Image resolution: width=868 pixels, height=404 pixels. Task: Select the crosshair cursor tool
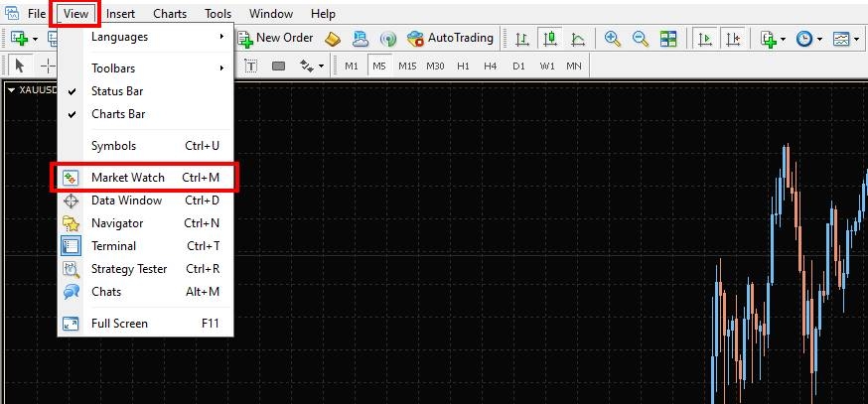point(47,66)
